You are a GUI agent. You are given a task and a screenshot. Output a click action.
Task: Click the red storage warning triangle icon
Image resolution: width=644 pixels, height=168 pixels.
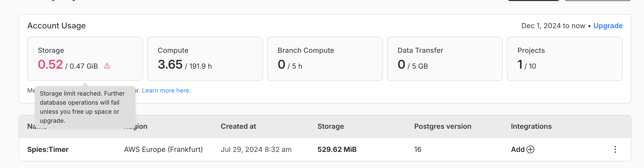107,66
